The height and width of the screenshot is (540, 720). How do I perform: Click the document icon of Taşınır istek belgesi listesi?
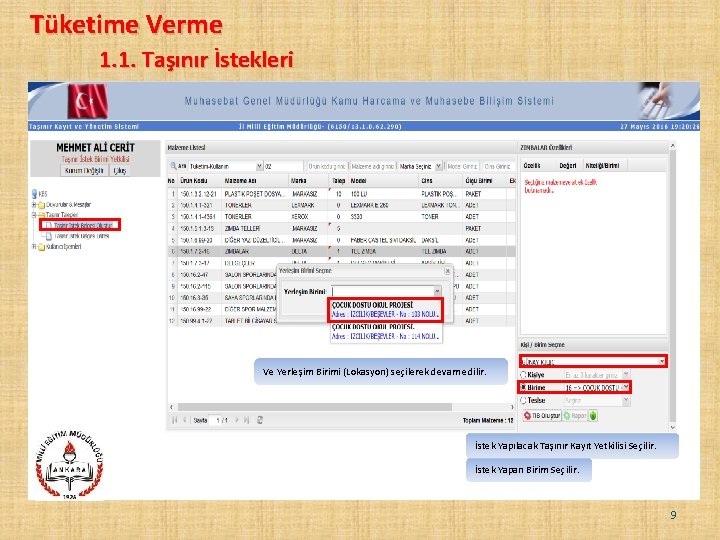49,236
